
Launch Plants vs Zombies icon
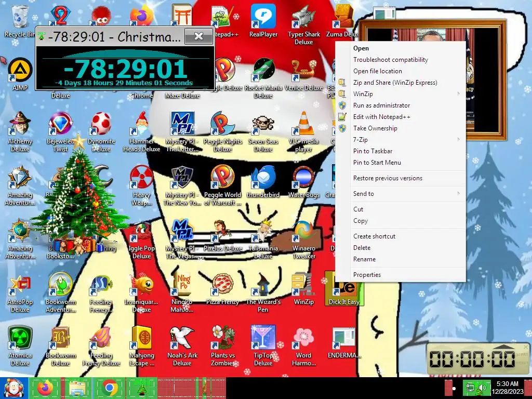(x=222, y=346)
